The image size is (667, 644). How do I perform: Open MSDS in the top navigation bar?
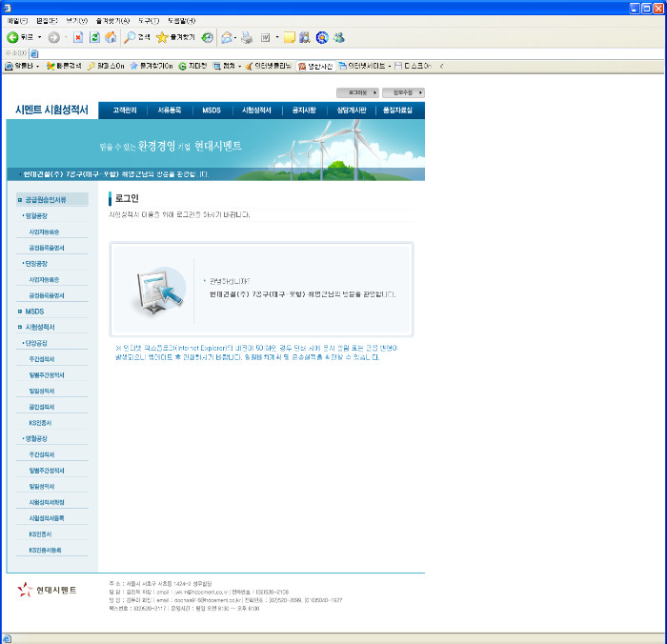[212, 111]
